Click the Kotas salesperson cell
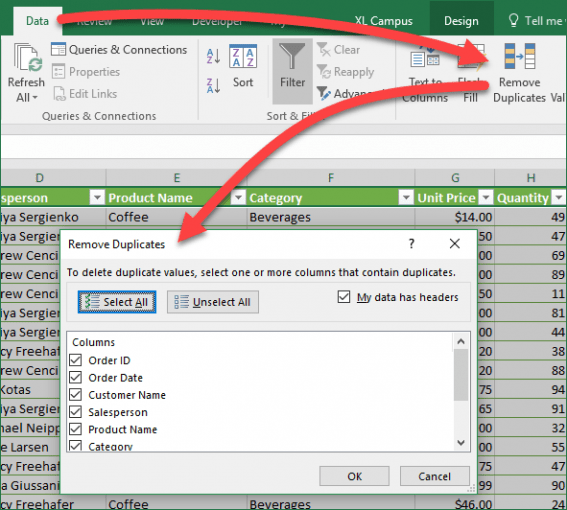 coord(30,390)
